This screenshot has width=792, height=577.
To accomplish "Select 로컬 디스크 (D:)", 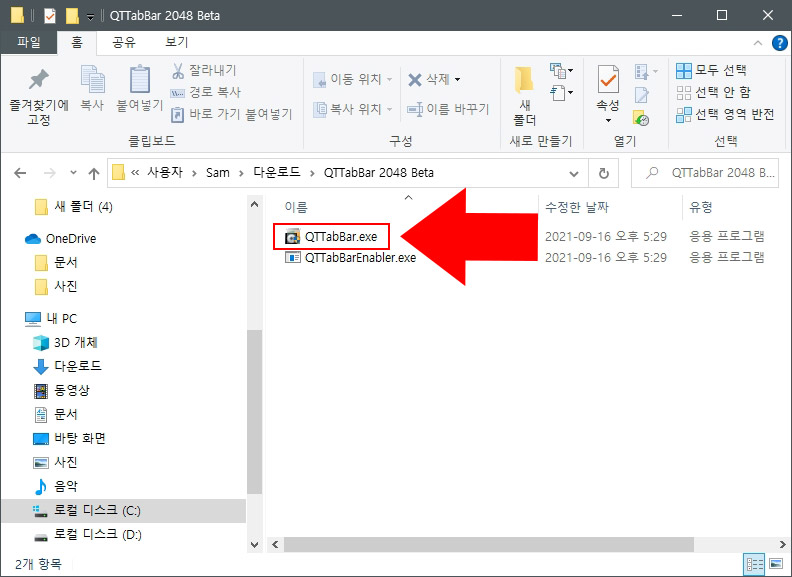I will [87, 534].
